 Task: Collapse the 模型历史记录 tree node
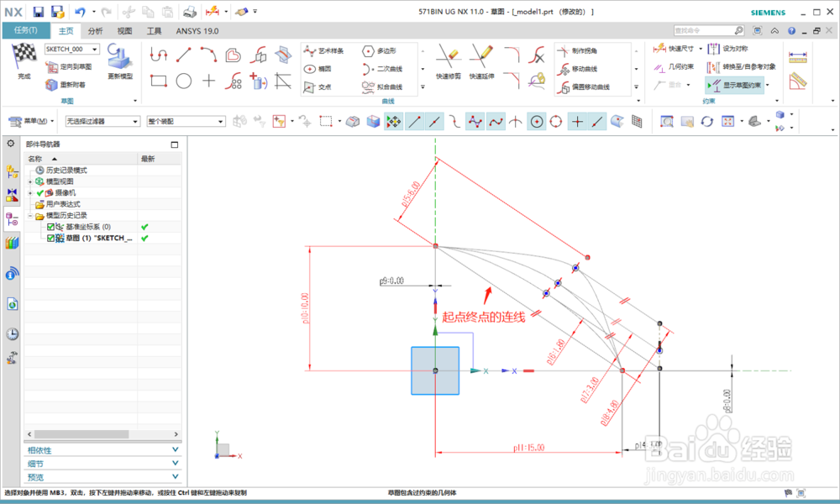click(x=30, y=216)
